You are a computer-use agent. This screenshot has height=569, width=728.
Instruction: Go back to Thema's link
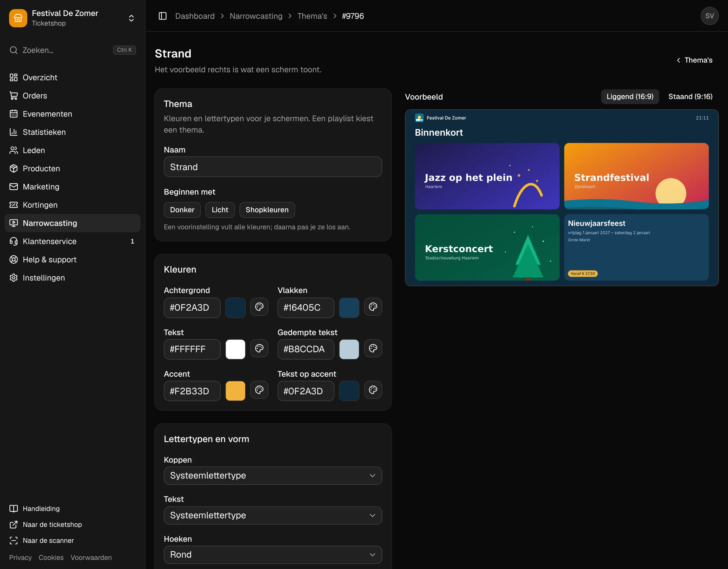click(694, 60)
